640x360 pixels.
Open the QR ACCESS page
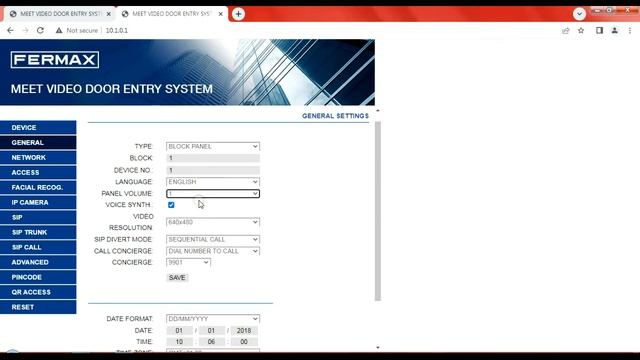(x=38, y=292)
